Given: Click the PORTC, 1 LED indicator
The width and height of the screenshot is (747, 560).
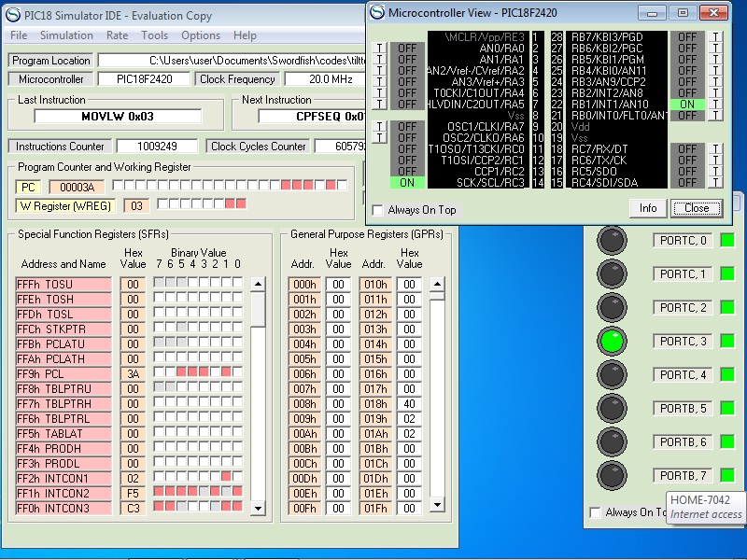Looking at the screenshot, I should (612, 273).
